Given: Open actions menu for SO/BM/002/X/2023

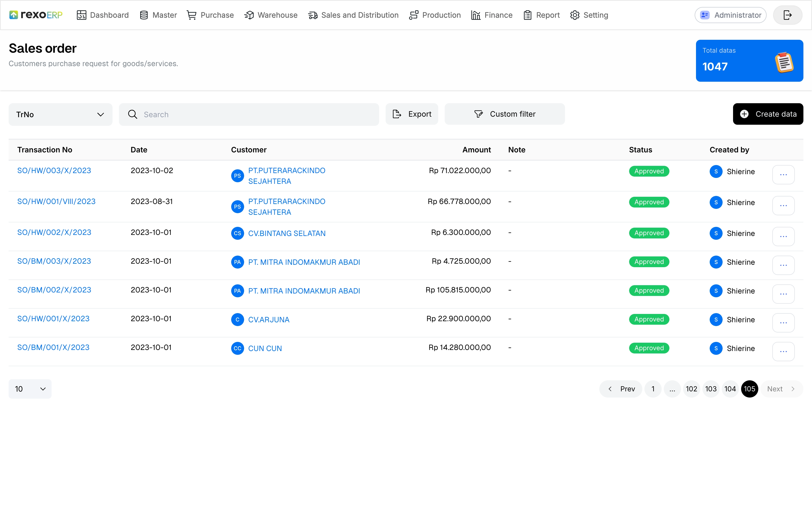Looking at the screenshot, I should click(784, 294).
